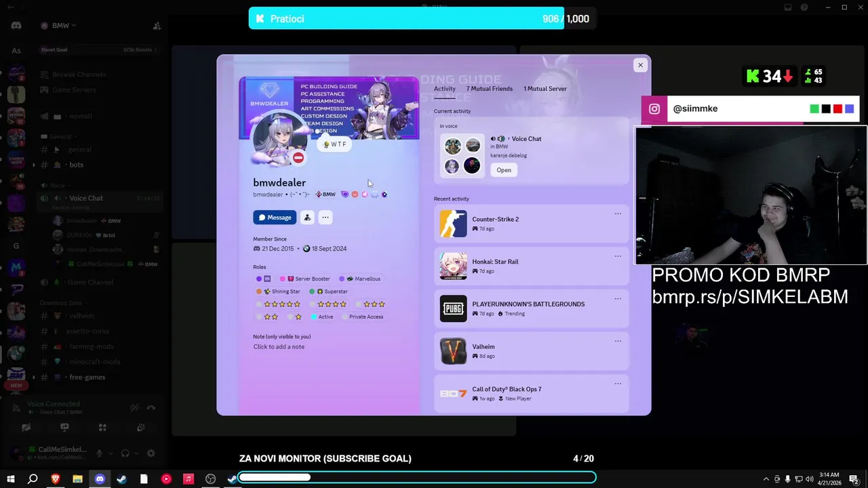The width and height of the screenshot is (868, 488).
Task: Open options for Call of Duty Black Ops 7
Action: pyautogui.click(x=618, y=384)
